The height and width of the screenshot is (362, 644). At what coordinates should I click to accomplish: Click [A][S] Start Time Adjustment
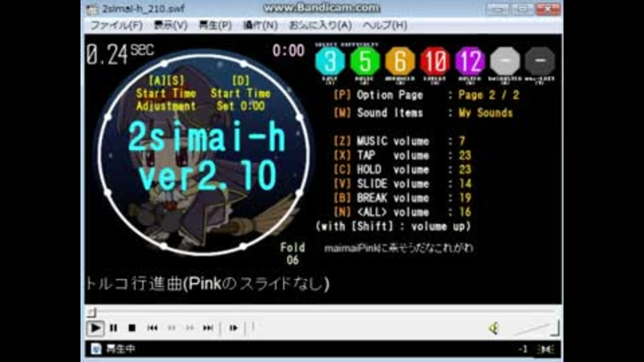click(x=166, y=93)
